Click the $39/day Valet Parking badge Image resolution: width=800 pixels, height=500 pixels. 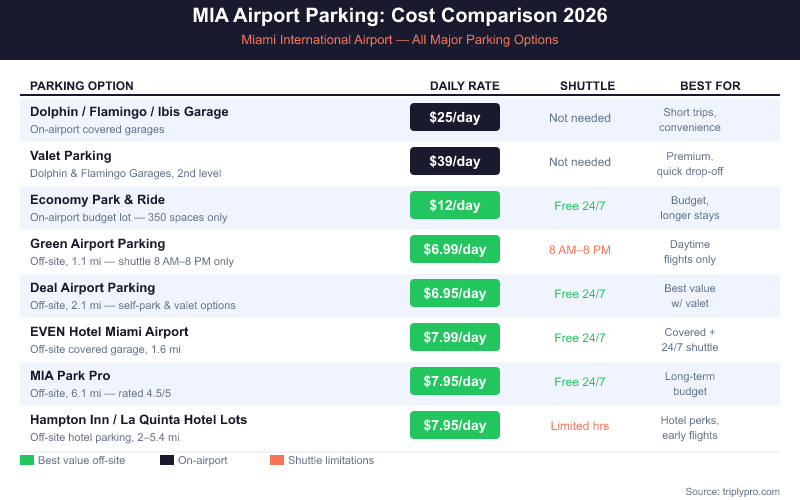point(455,162)
